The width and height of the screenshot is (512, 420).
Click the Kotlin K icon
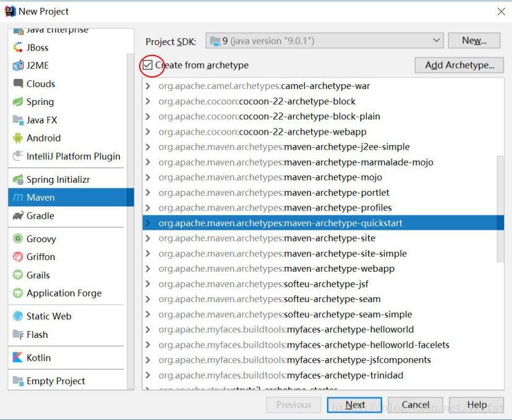pyautogui.click(x=18, y=358)
